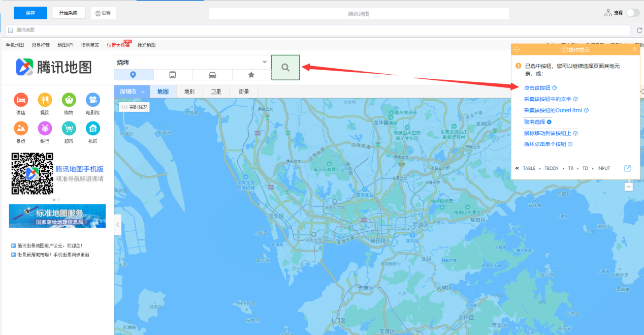
Task: Open the 街景推荐 menu link
Action: (41, 45)
